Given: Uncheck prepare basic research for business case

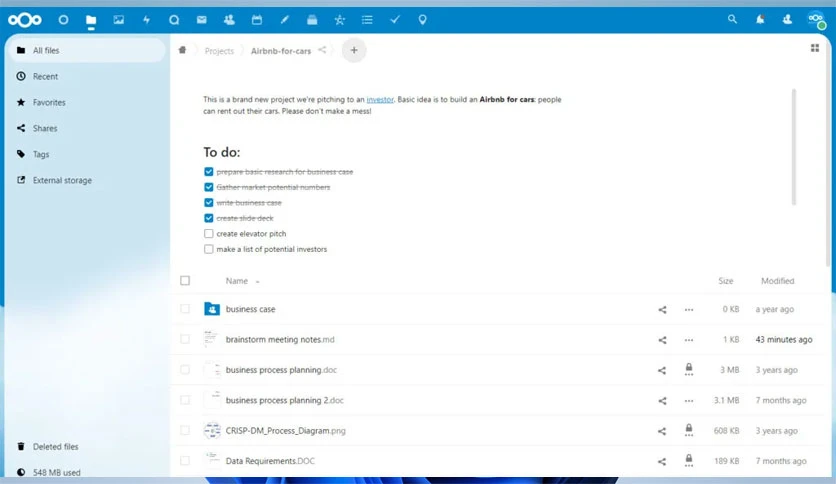Looking at the screenshot, I should [x=208, y=172].
